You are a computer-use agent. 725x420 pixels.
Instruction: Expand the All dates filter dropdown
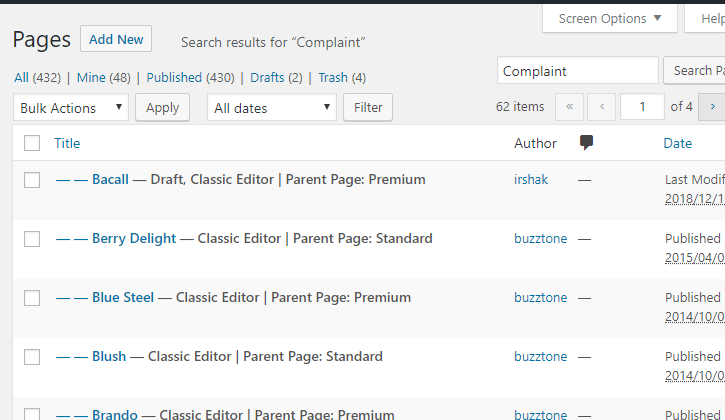click(272, 108)
